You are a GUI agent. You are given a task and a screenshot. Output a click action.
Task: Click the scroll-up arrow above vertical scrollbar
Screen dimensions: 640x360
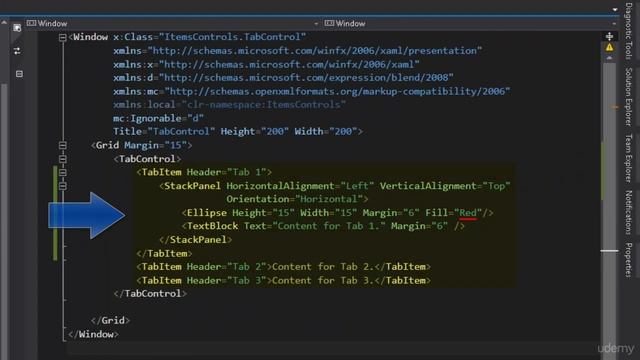609,58
